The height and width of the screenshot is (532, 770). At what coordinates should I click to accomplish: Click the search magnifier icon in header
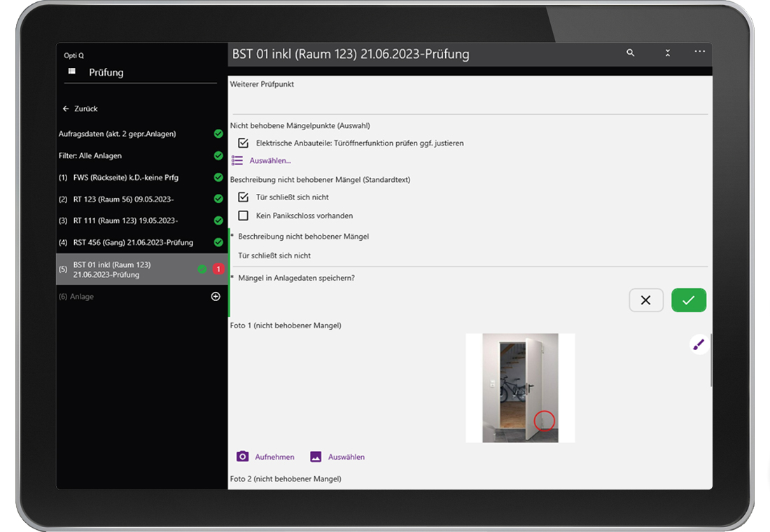630,53
